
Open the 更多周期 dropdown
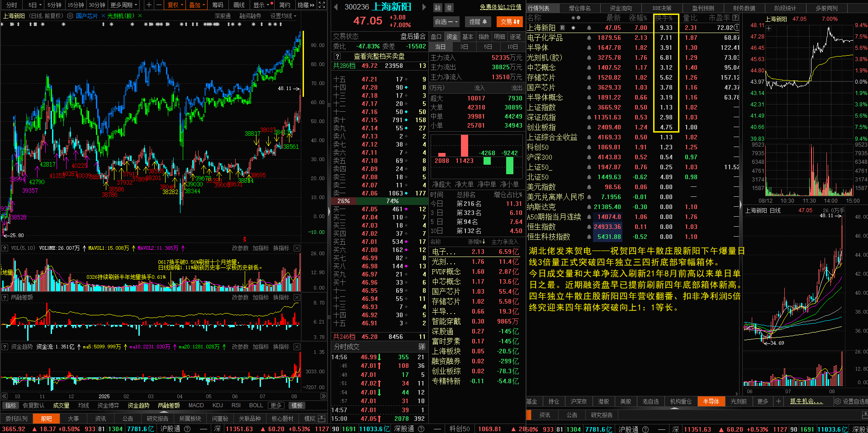[x=124, y=5]
